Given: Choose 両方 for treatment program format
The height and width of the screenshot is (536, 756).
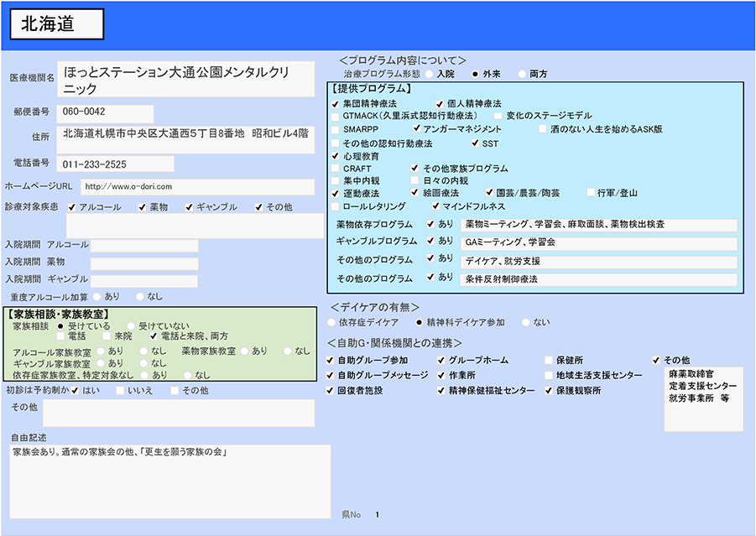Looking at the screenshot, I should (x=523, y=74).
